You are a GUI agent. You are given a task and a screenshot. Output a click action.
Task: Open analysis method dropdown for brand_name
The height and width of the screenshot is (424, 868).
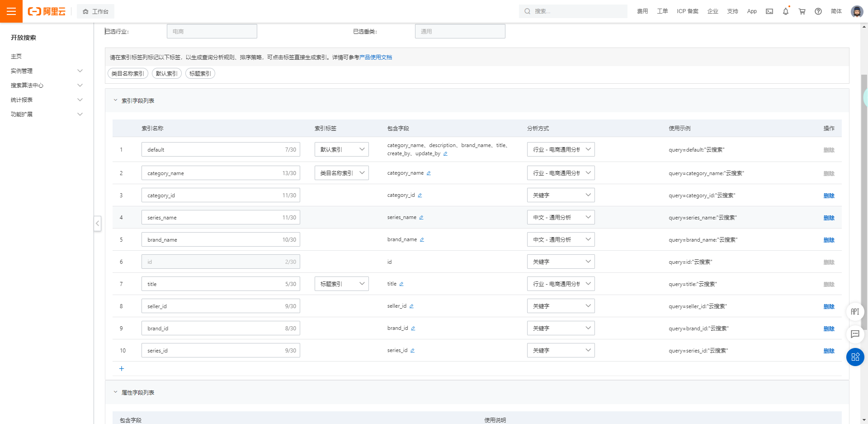[561, 240]
